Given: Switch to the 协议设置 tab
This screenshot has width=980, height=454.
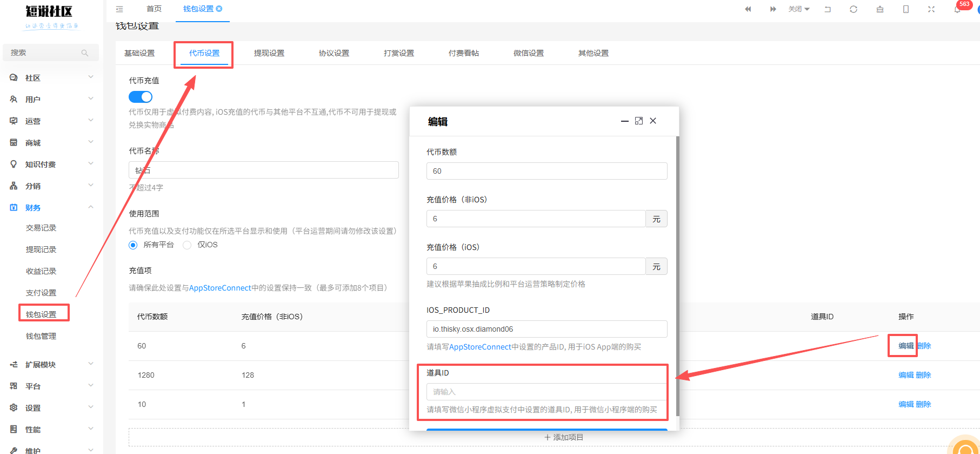Looking at the screenshot, I should (334, 53).
